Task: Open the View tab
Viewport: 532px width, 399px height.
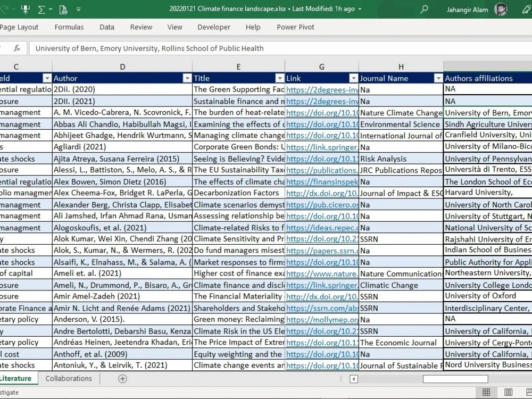Action: (174, 27)
